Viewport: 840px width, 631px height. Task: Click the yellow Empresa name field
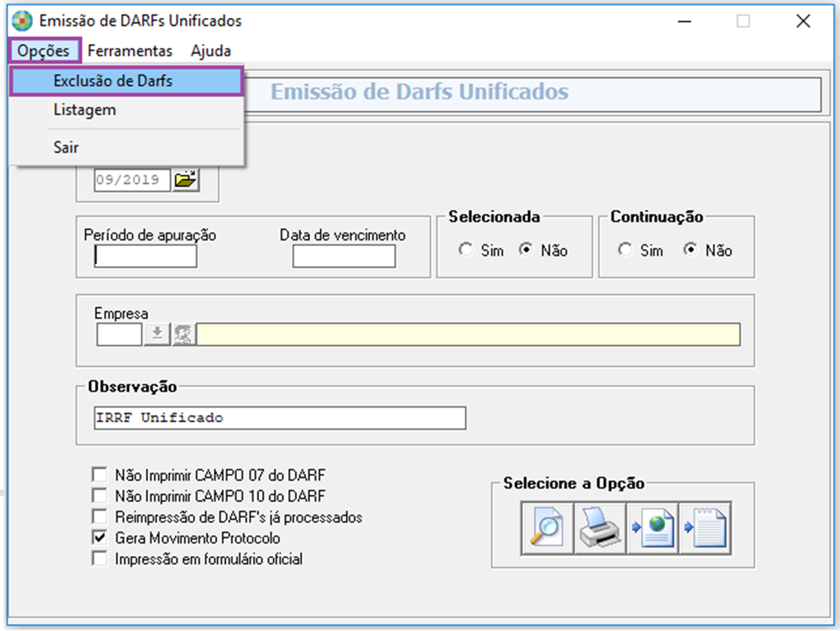click(x=469, y=334)
